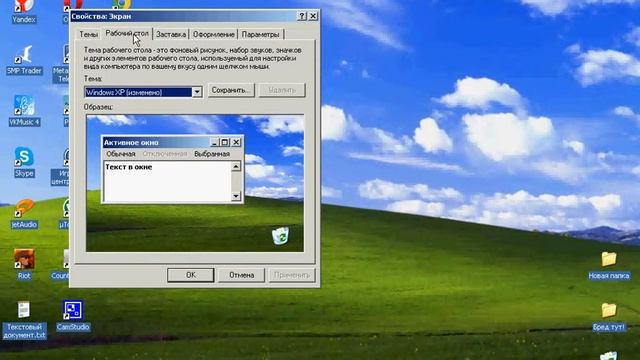Switch to the Темы tab

click(x=89, y=35)
